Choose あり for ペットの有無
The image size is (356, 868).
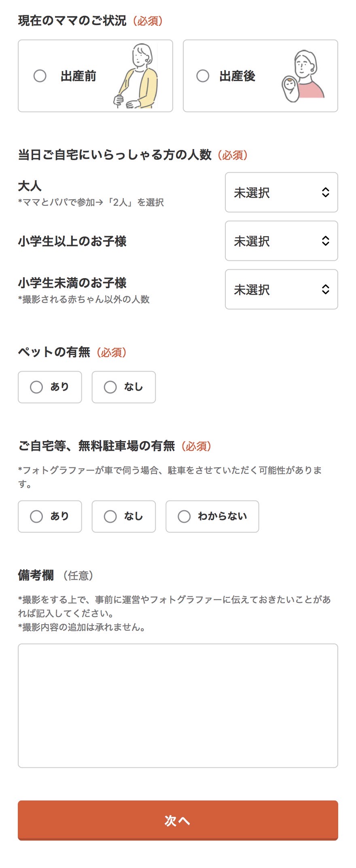[37, 387]
